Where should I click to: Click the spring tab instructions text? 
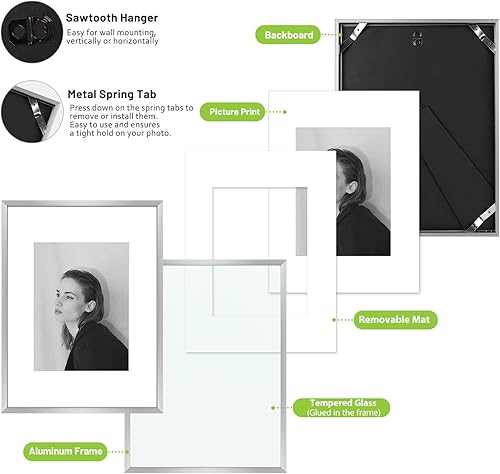point(131,120)
